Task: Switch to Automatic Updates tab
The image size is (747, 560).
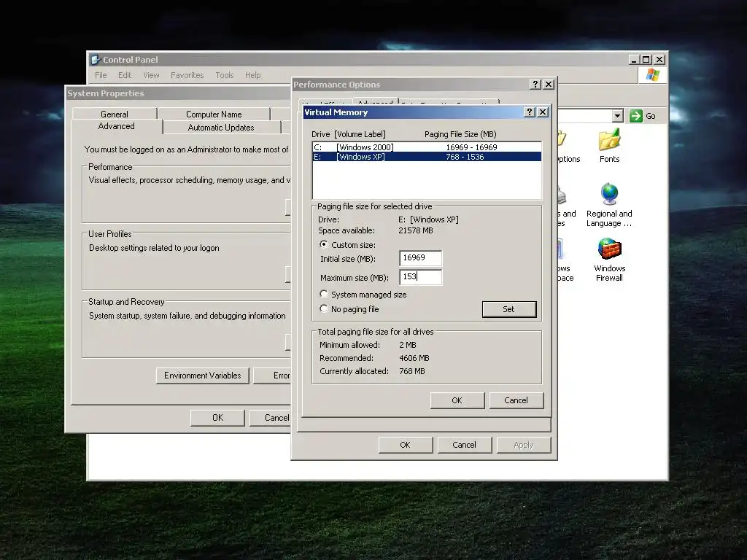Action: [221, 127]
